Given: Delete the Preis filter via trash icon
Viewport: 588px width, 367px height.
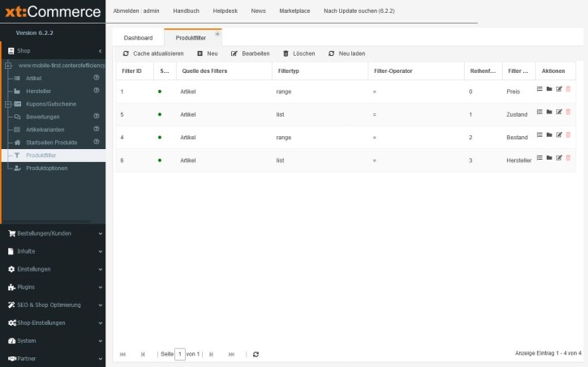Looking at the screenshot, I should coord(568,89).
